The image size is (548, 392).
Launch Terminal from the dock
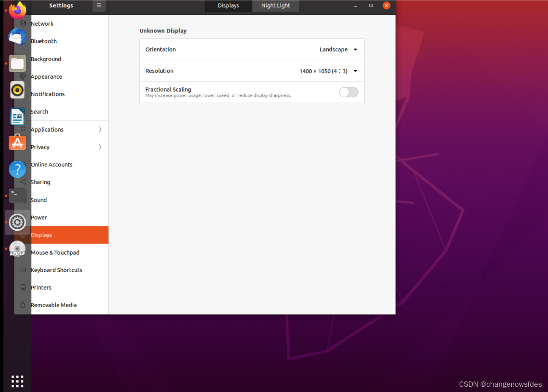pyautogui.click(x=17, y=196)
